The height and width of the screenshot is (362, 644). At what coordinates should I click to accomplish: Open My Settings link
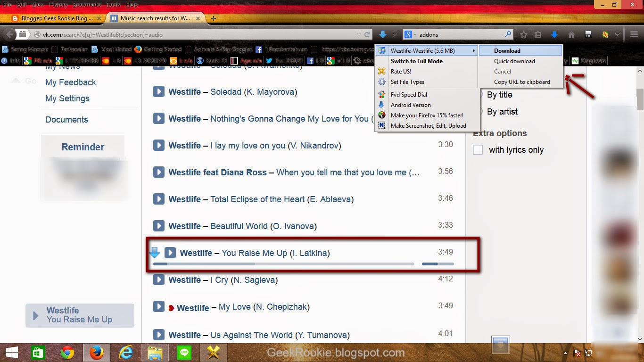pos(67,99)
